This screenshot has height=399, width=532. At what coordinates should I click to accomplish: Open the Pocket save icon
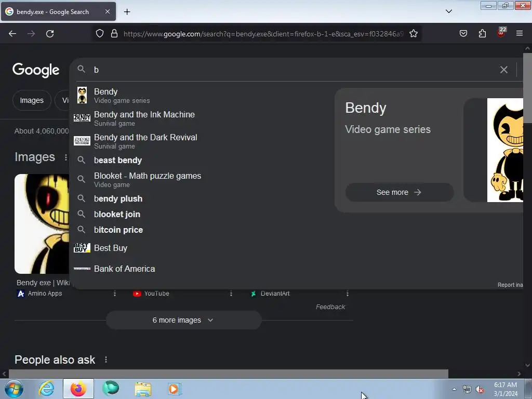tap(463, 34)
